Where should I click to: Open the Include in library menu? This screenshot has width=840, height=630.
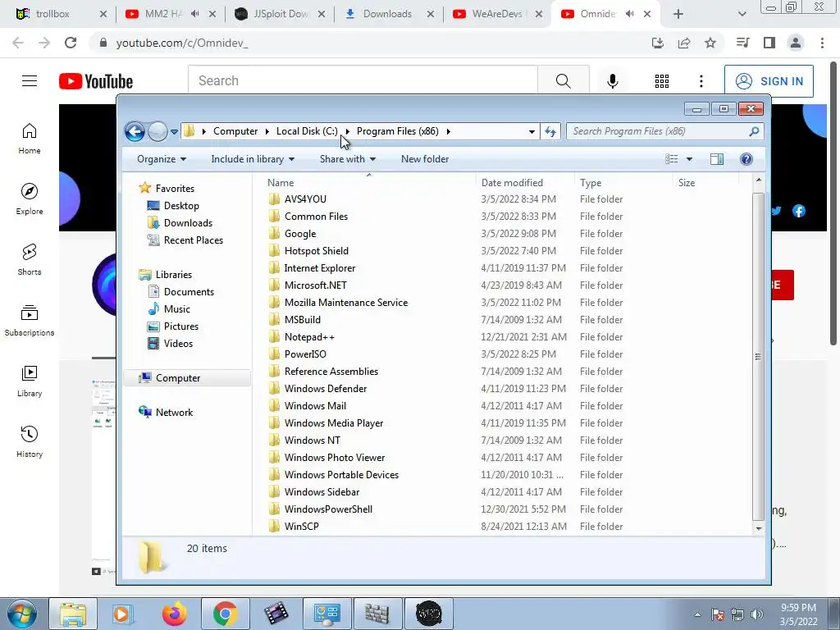tap(253, 159)
